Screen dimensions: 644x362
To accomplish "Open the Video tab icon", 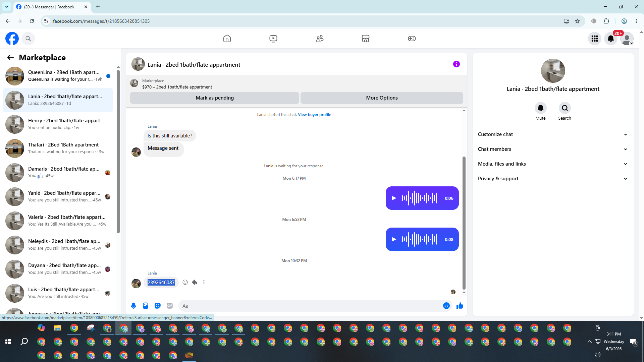I will (273, 39).
